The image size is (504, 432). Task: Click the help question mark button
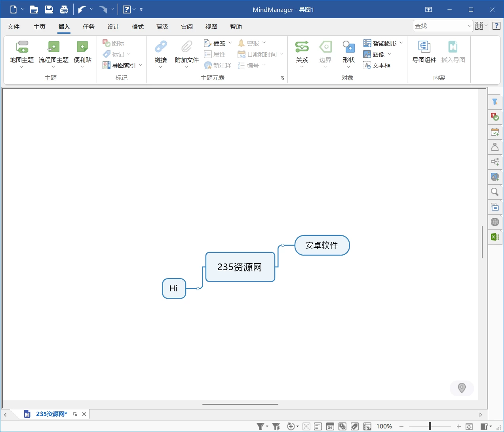(x=496, y=26)
